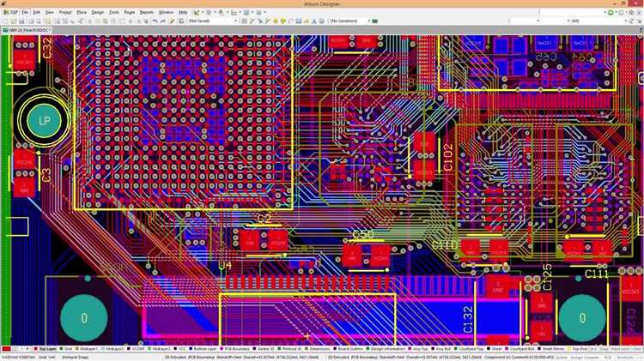The image size is (644, 361).
Task: Select the NBP-28_Final.PCBDOC document tab
Action: point(27,30)
